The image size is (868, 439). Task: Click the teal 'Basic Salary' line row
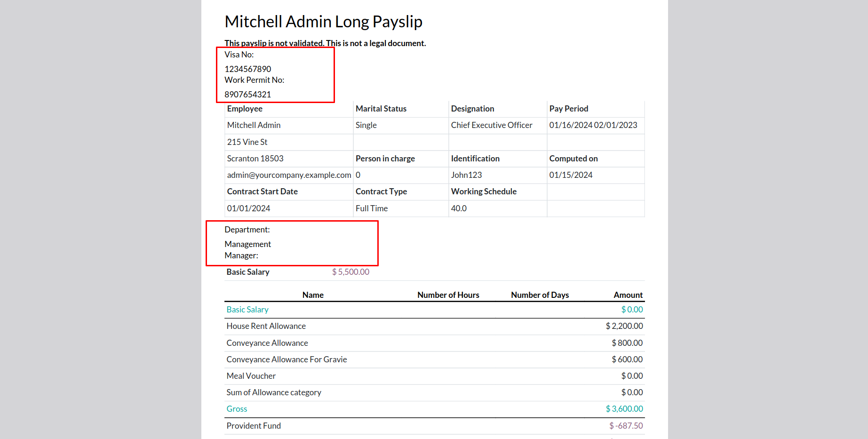coord(434,310)
